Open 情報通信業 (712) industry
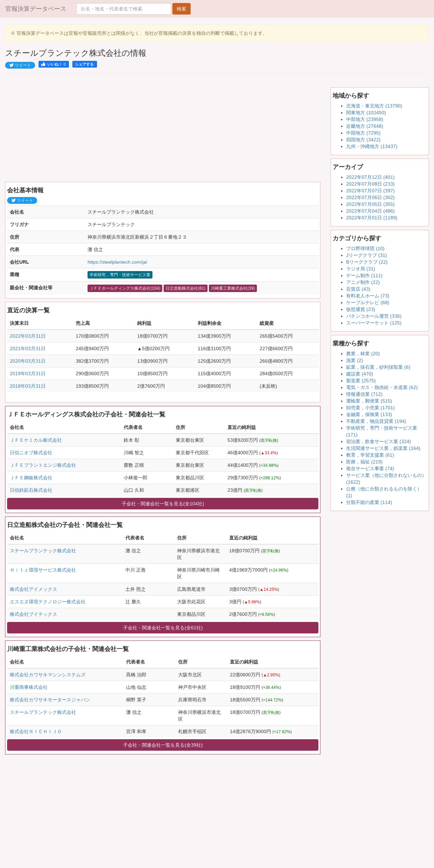434x868 pixels. click(364, 394)
